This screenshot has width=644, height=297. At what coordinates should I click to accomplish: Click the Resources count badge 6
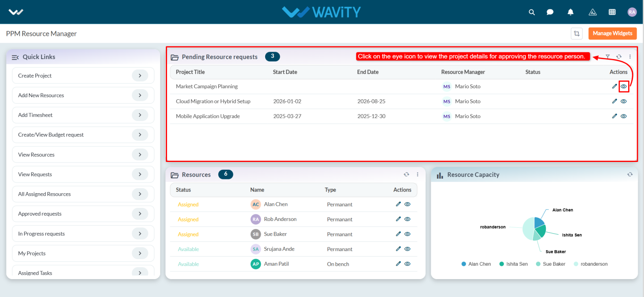(x=226, y=174)
